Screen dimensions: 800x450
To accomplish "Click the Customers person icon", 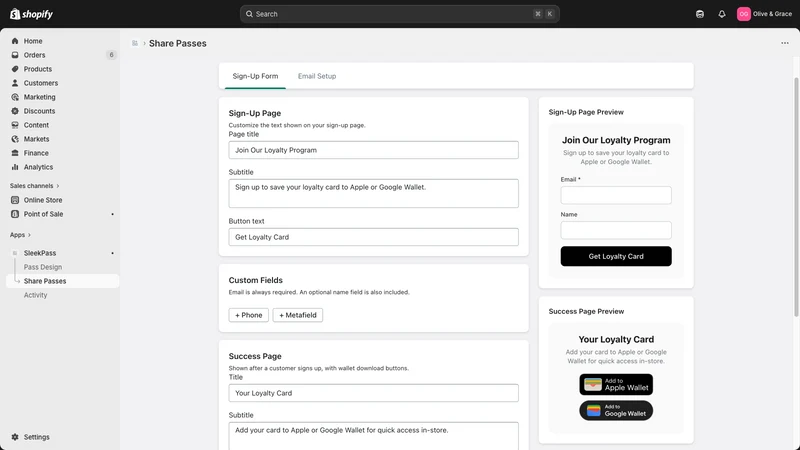I will tap(15, 83).
